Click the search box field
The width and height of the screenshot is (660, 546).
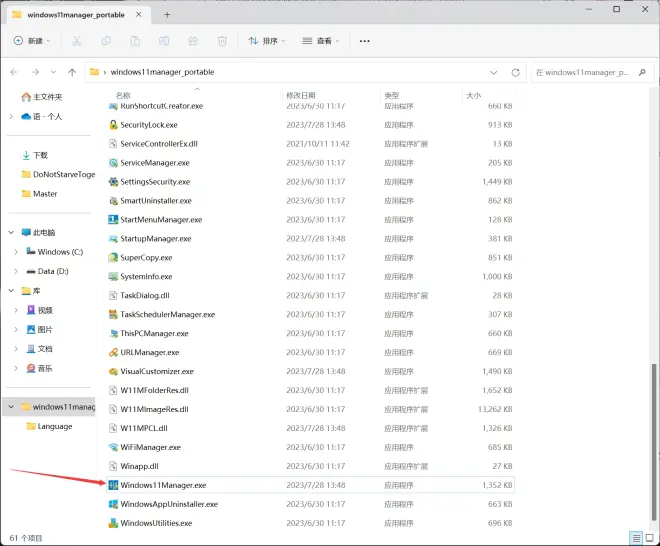592,72
